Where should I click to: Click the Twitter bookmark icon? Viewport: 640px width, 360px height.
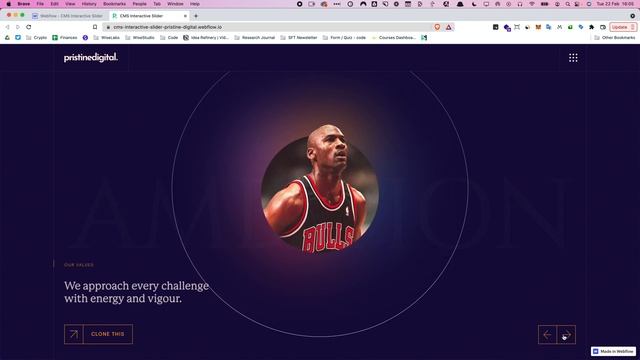click(18, 38)
